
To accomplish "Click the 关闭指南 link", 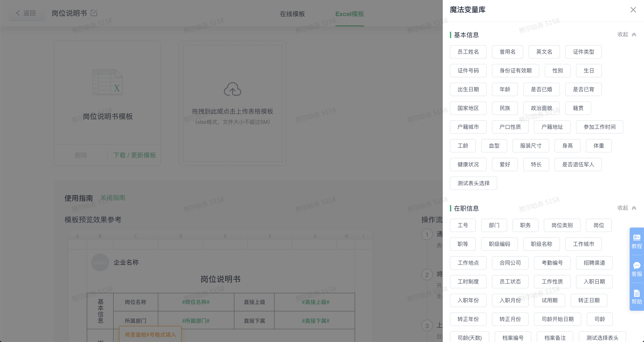I will point(112,198).
